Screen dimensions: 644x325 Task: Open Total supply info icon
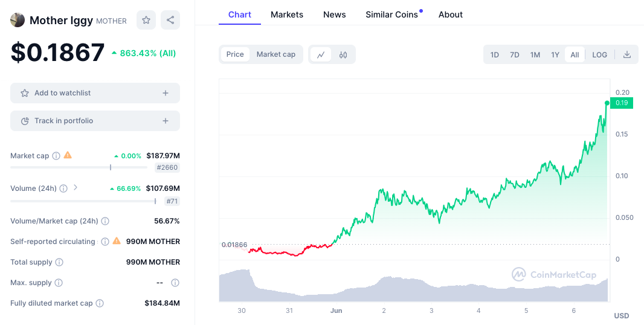point(59,262)
